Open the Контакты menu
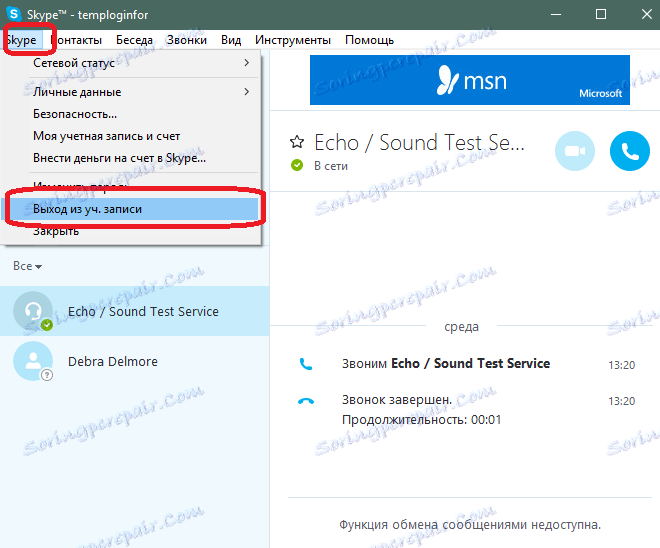The height and width of the screenshot is (548, 660). 76,40
